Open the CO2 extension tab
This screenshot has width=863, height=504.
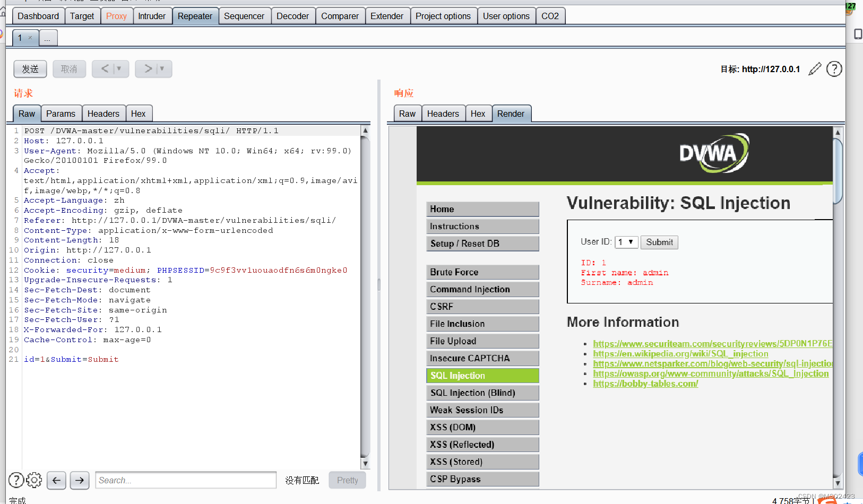[x=550, y=16]
